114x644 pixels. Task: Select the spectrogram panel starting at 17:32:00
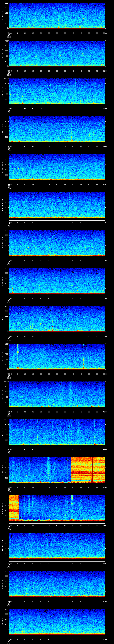point(57,129)
